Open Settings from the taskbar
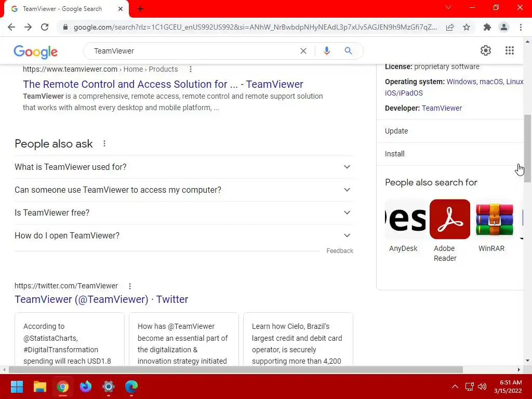The image size is (532, 399). point(109,387)
